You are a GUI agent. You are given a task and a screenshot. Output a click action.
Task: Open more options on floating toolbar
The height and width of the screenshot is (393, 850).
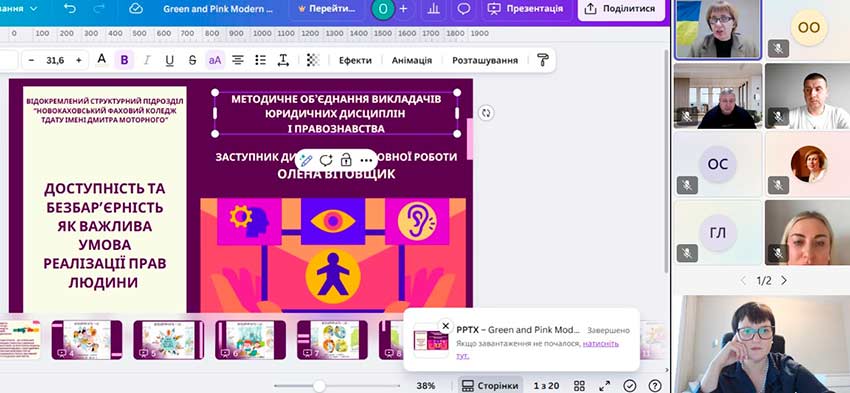(x=366, y=160)
